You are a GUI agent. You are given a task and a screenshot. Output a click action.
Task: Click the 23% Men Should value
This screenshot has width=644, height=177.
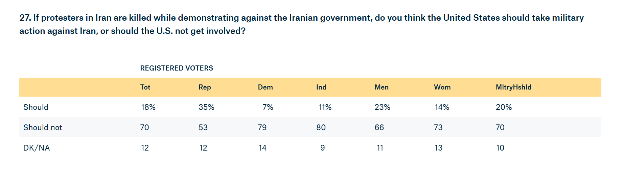click(x=382, y=107)
